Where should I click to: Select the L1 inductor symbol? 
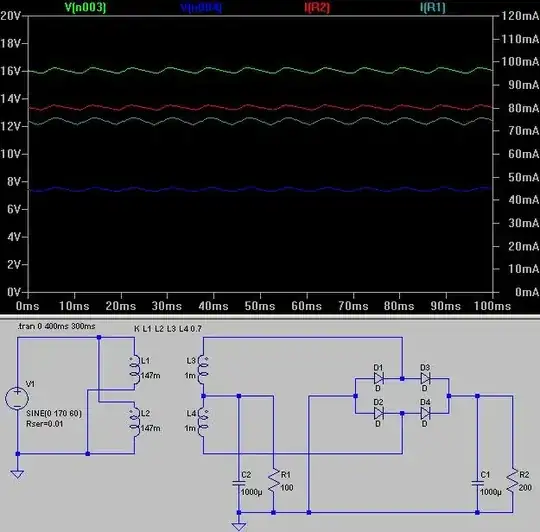tap(135, 368)
